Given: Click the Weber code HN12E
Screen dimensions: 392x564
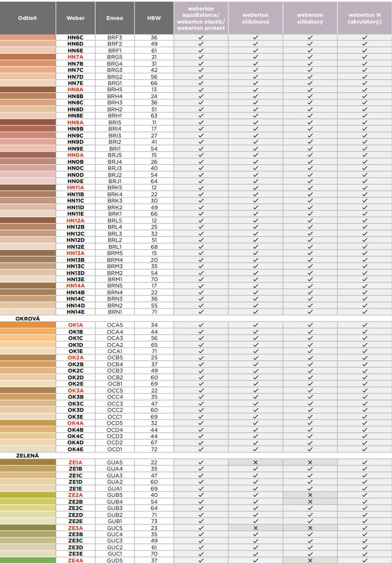Looking at the screenshot, I should [76, 247].
